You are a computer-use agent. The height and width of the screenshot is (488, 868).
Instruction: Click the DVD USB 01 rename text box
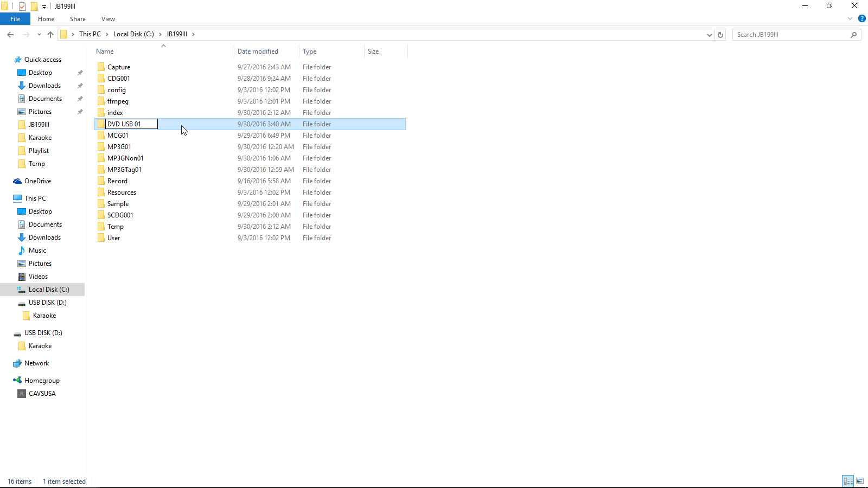click(131, 124)
